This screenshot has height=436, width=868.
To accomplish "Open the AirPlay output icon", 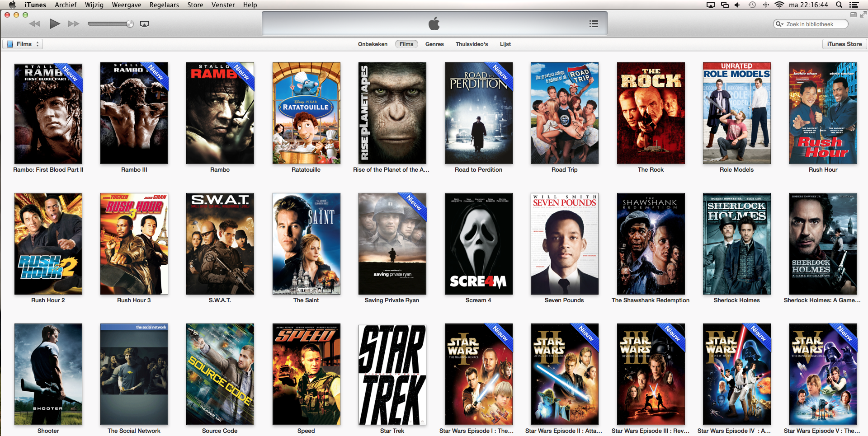I will [144, 24].
